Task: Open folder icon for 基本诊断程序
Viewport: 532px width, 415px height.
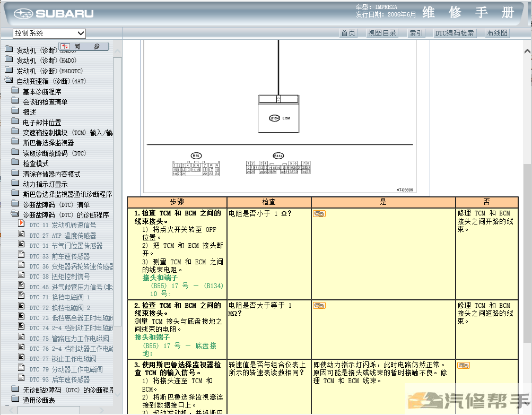Action: [x=15, y=91]
